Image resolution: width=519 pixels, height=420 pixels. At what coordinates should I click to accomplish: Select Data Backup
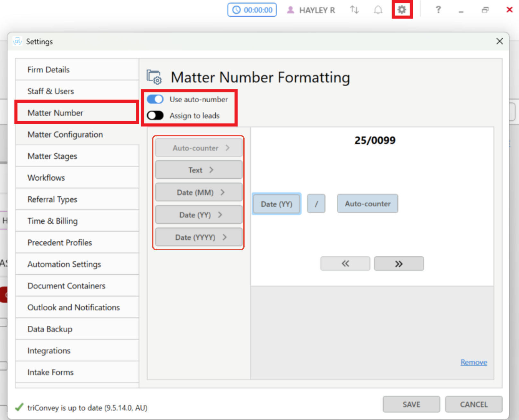[77, 329]
